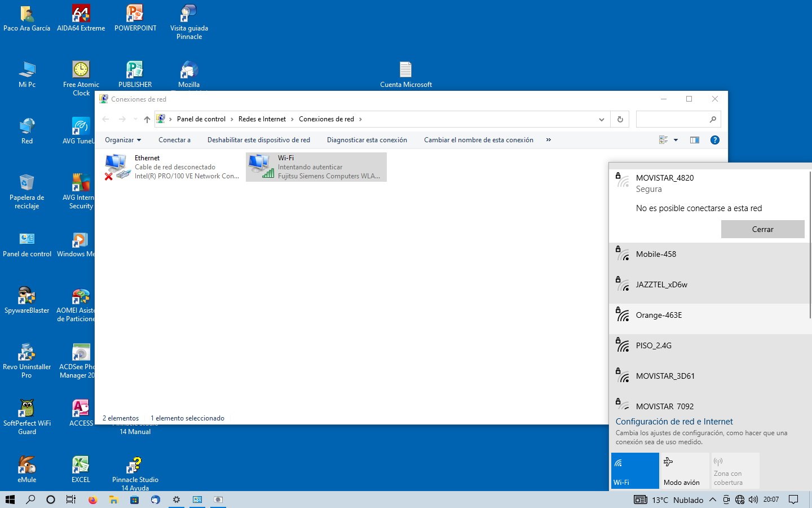The image size is (812, 508).
Task: Open taskbar search magnifier
Action: coord(30,500)
